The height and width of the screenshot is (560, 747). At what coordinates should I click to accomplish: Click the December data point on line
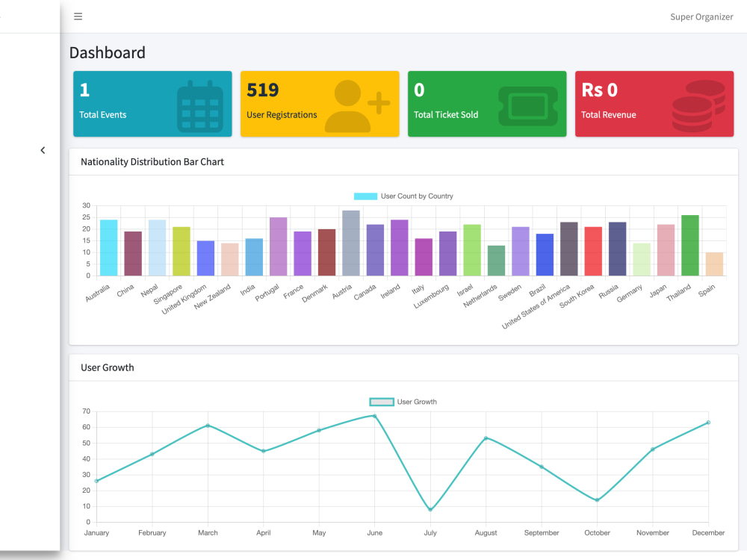coord(708,423)
